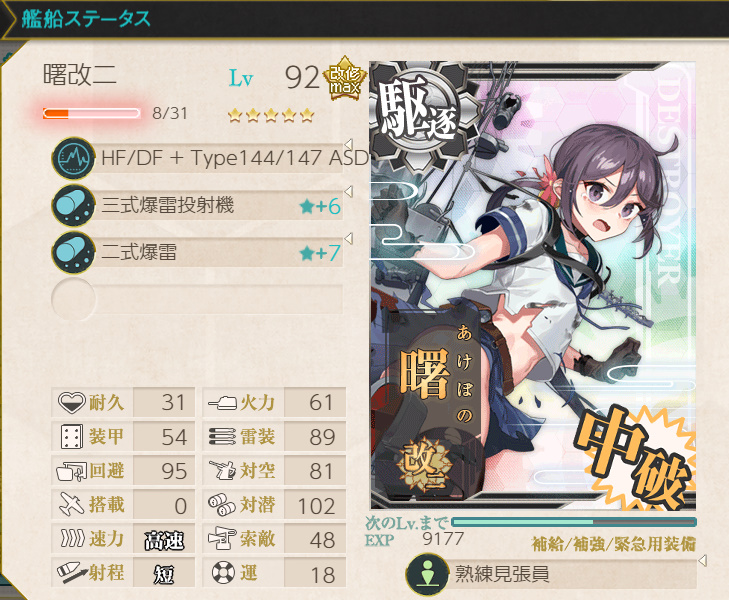Click the depth charge icon for 三式爆雷投射機
The image size is (729, 600).
click(73, 205)
